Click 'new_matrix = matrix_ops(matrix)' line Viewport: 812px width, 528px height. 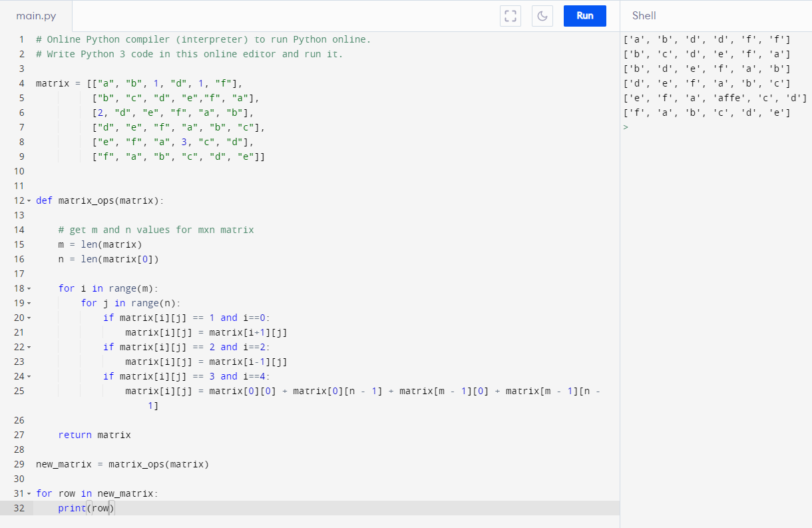122,464
